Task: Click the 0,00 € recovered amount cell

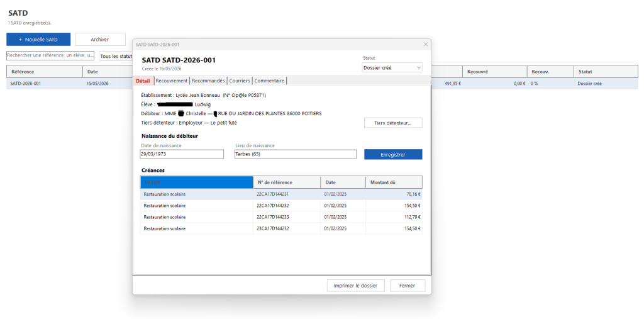Action: (x=495, y=84)
